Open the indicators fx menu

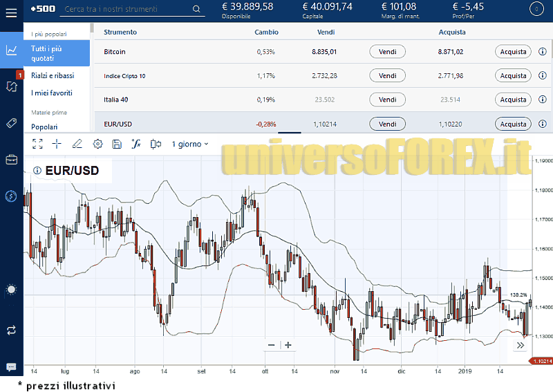coord(136,144)
